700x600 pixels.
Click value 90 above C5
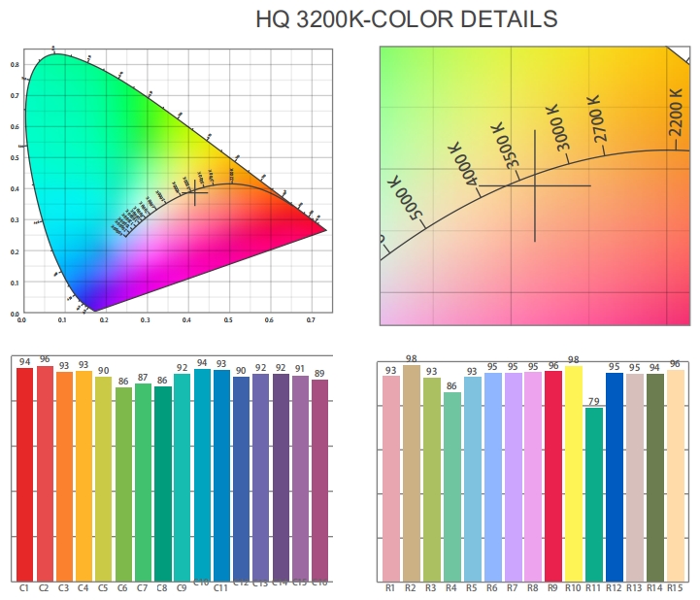[103, 371]
